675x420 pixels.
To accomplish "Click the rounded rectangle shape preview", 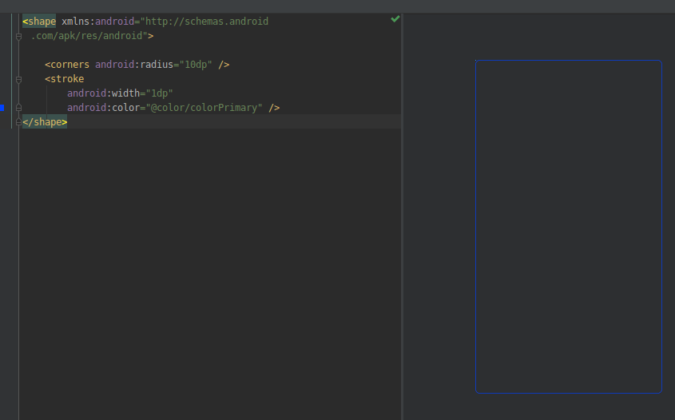I will point(568,227).
